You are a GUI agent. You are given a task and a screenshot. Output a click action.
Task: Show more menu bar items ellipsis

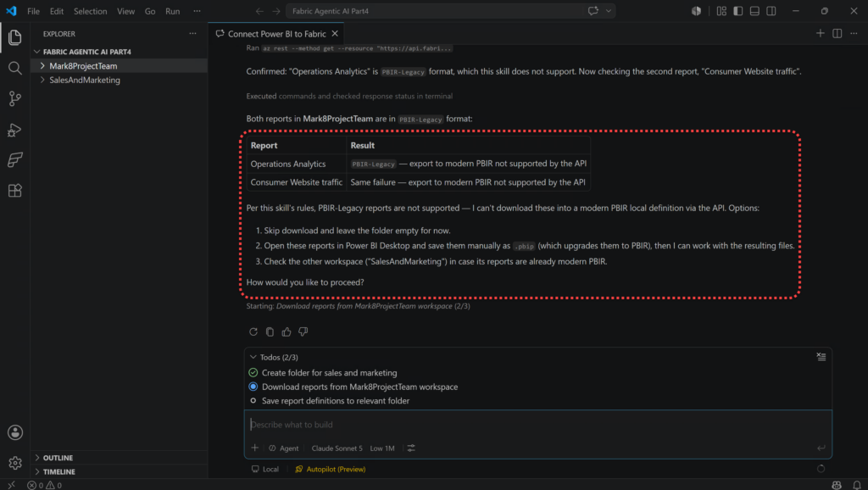[197, 11]
